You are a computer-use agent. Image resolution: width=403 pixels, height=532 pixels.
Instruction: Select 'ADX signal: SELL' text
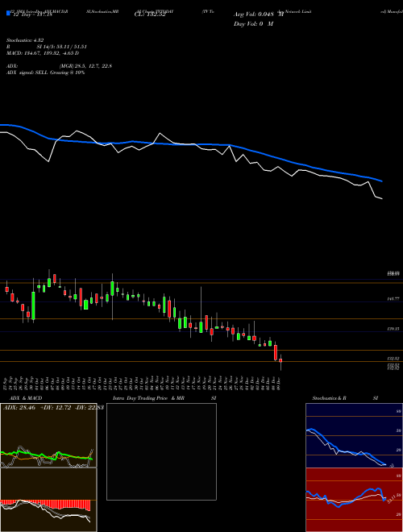point(27,73)
